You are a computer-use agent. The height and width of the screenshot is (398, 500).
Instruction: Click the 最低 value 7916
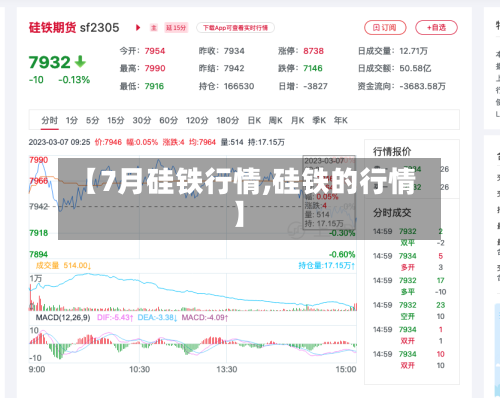pos(154,86)
